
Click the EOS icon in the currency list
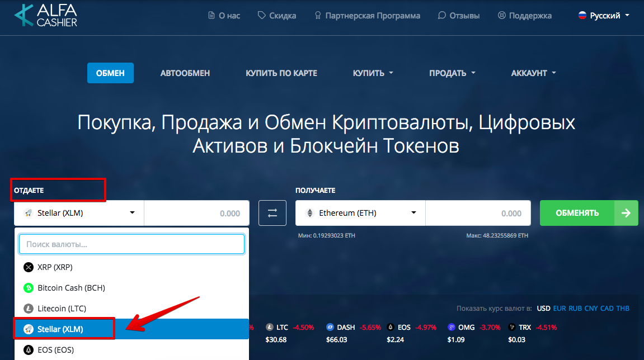tap(29, 350)
